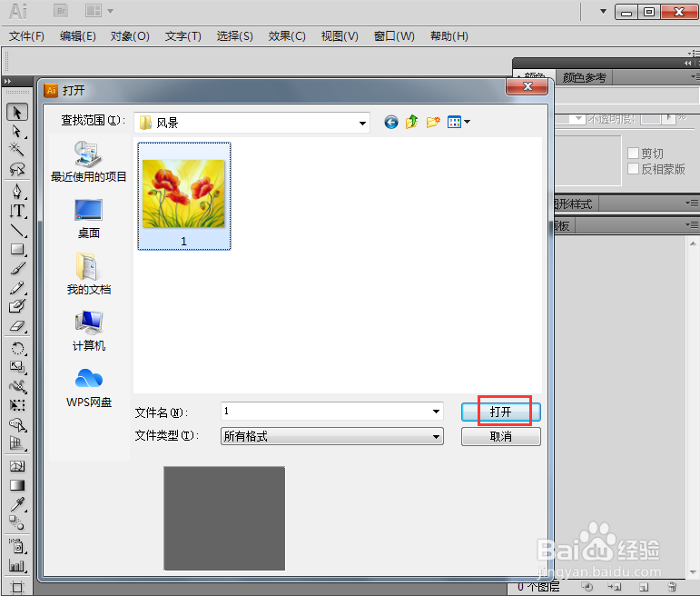Expand the 文件名 dropdown arrow
The image size is (700, 596).
click(436, 412)
